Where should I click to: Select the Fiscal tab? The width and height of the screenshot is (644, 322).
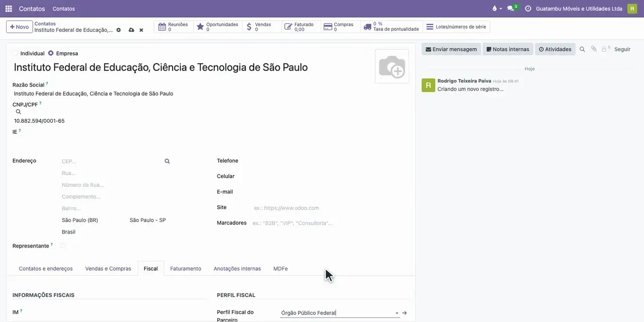[150, 269]
